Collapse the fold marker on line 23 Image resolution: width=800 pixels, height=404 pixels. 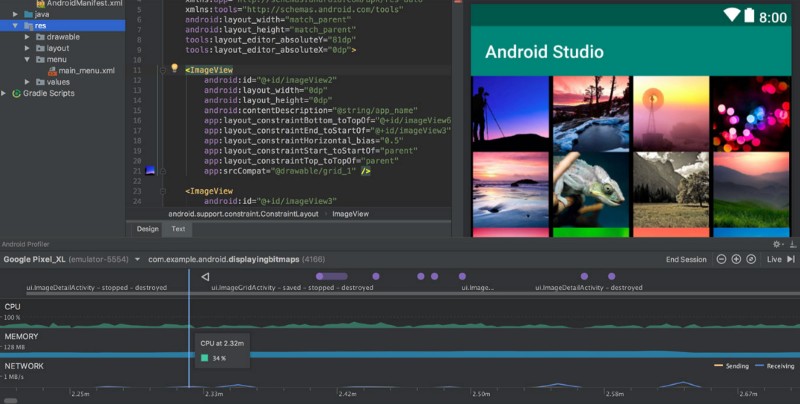coord(163,191)
